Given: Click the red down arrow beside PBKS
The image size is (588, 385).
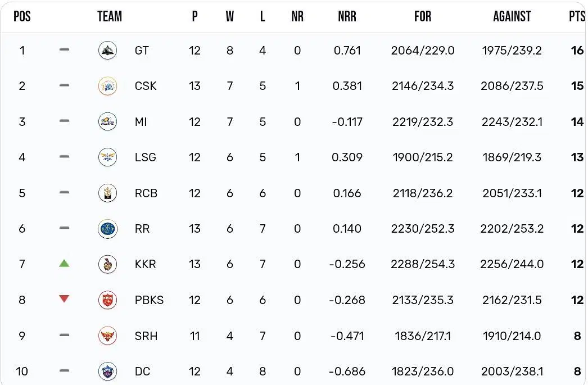Looking at the screenshot, I should pyautogui.click(x=64, y=299).
